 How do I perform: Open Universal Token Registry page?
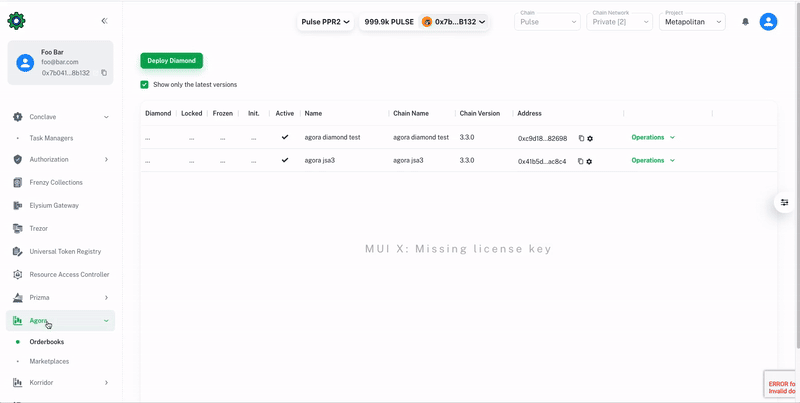tap(64, 251)
